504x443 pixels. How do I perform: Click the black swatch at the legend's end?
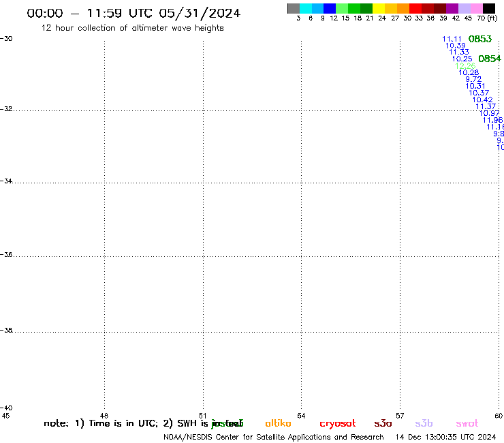click(x=488, y=8)
